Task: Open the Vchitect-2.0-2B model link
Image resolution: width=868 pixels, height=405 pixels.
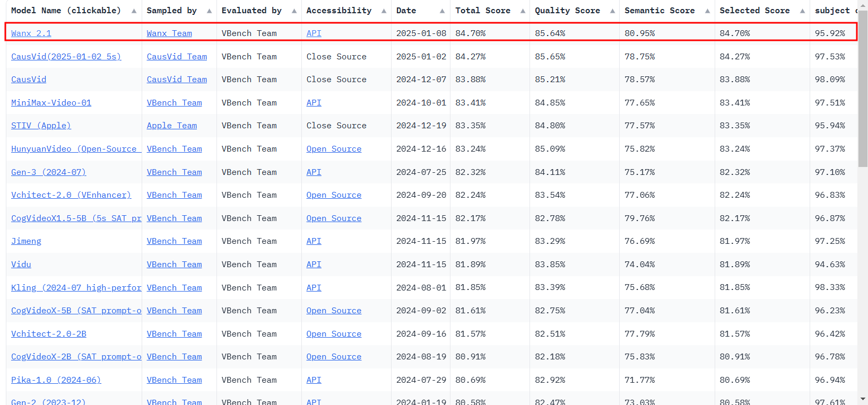Action: pyautogui.click(x=49, y=334)
